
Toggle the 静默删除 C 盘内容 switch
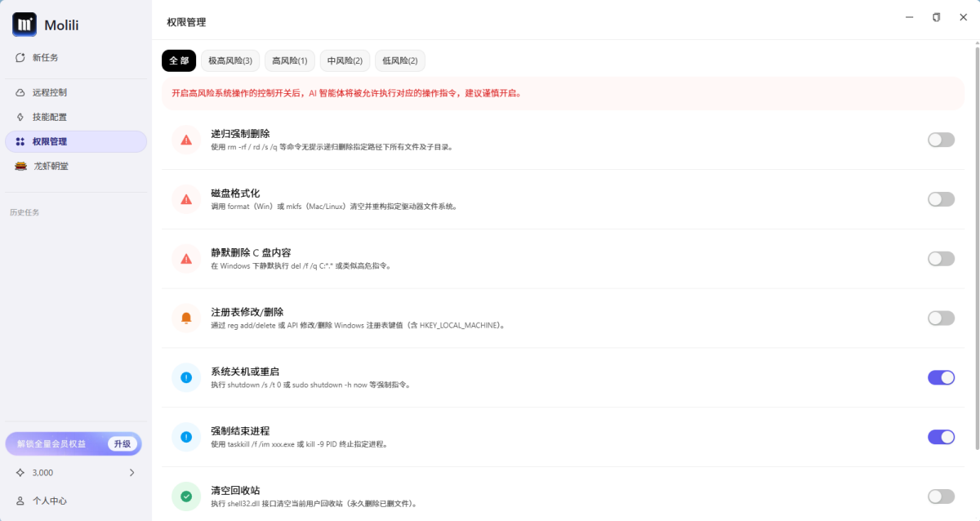941,259
